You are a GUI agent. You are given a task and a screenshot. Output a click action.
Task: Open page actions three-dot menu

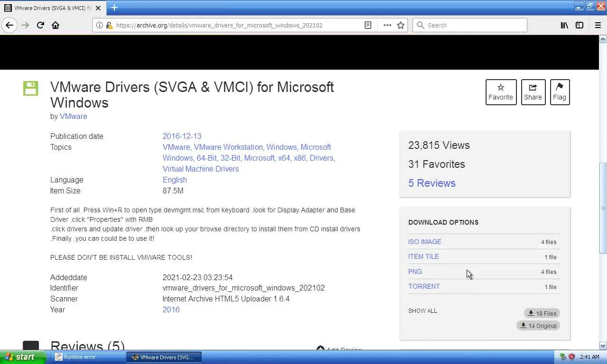click(387, 25)
